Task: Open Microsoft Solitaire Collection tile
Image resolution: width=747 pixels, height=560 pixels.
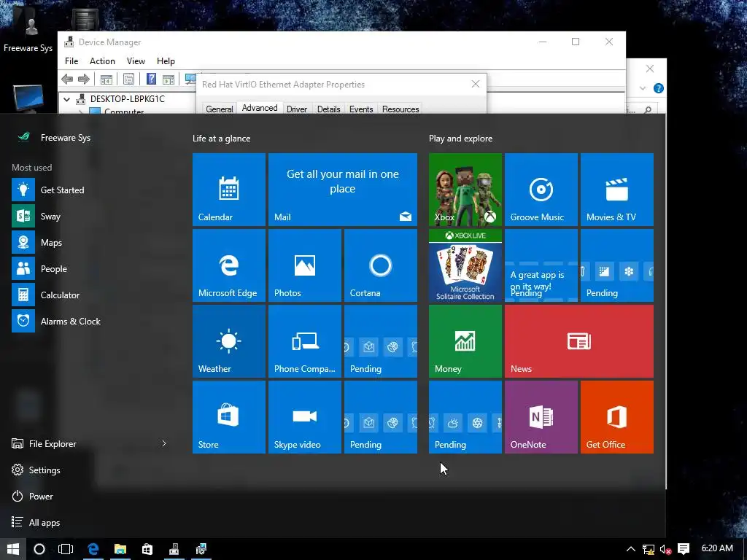Action: [465, 265]
